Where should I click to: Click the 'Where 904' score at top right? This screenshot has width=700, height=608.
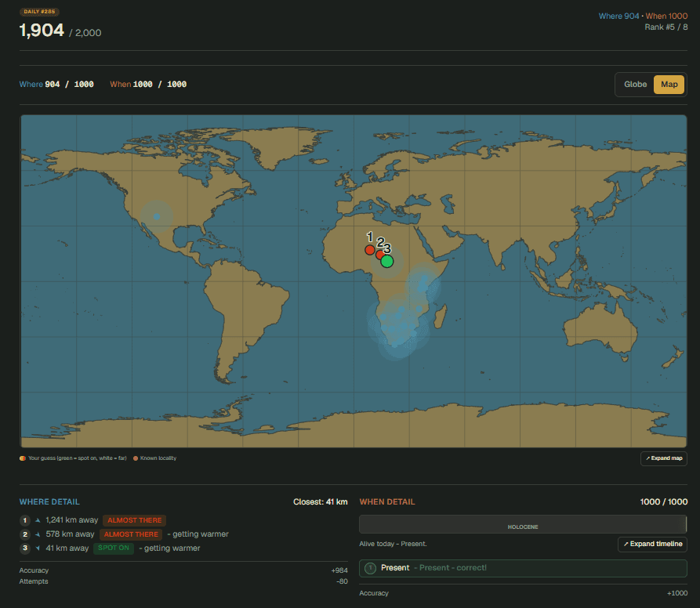tap(618, 16)
